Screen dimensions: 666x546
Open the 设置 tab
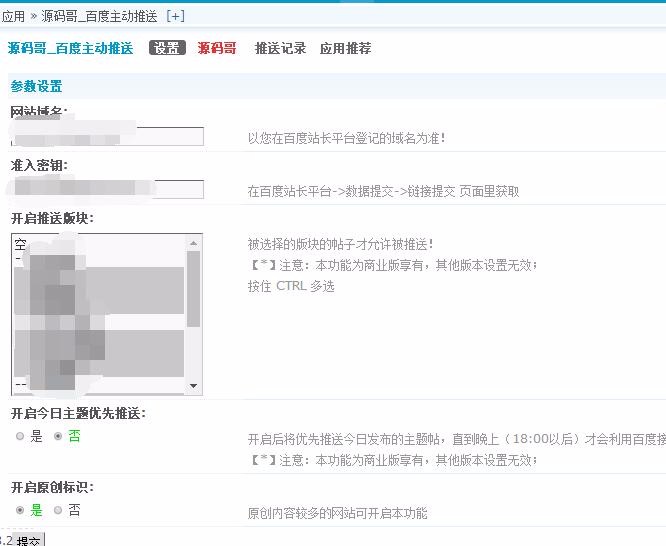167,48
